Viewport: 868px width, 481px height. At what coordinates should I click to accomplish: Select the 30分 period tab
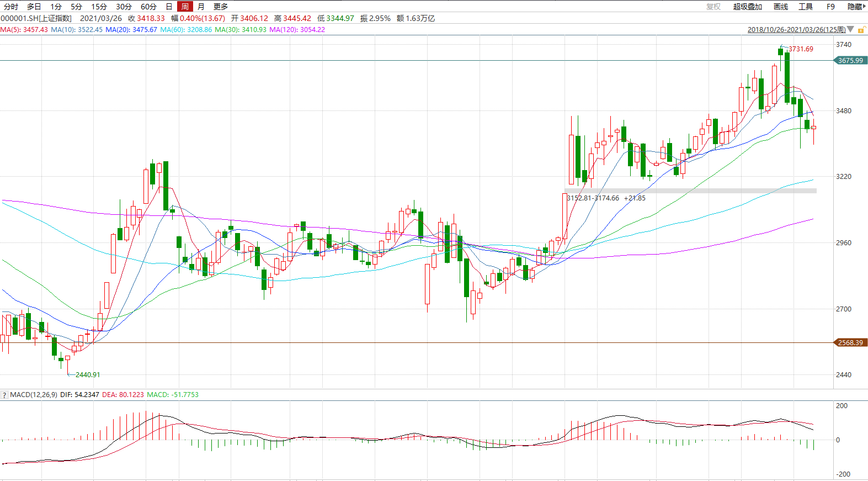124,7
